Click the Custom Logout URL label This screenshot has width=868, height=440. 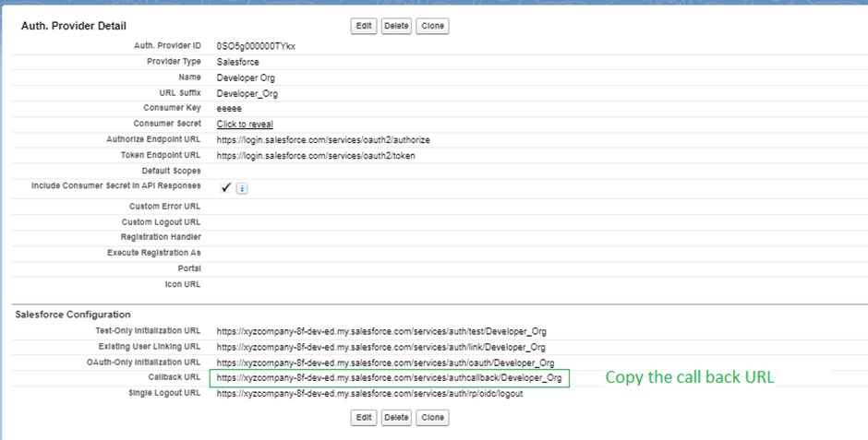coord(161,222)
